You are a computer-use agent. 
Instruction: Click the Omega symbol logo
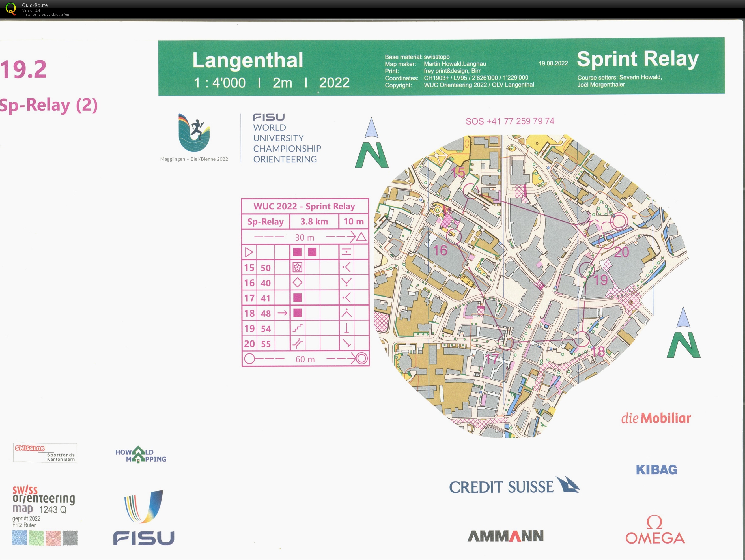[x=654, y=522]
